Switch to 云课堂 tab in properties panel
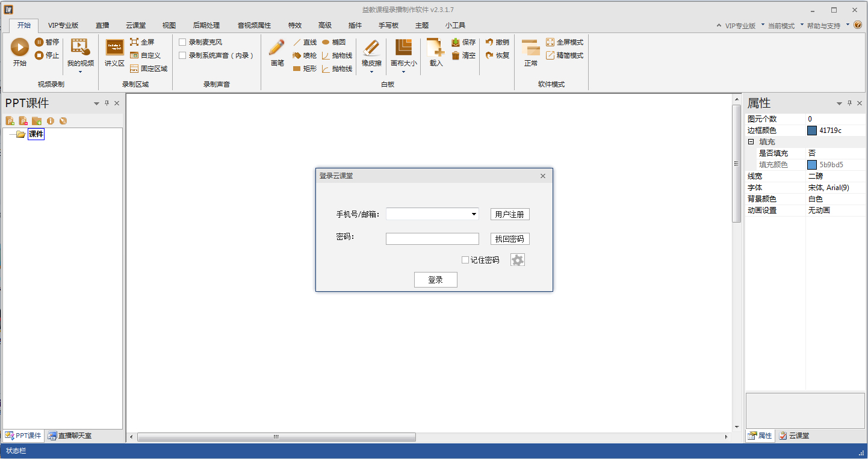This screenshot has height=459, width=868. pos(794,436)
